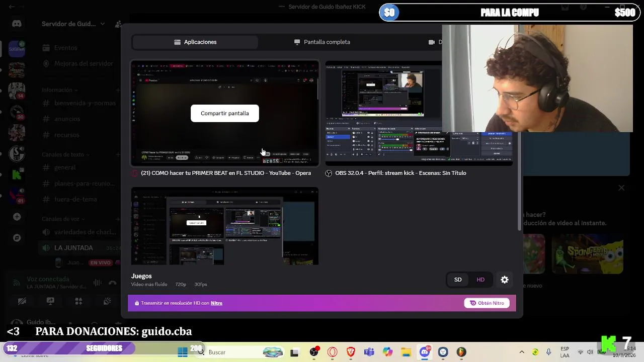
Task: Click Nitro link in HD banner
Action: [216, 303]
